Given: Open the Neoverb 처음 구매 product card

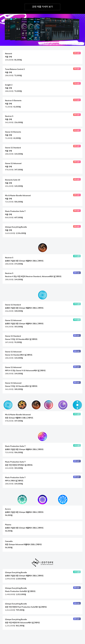Looking at the screenshot, I should point(42,57).
